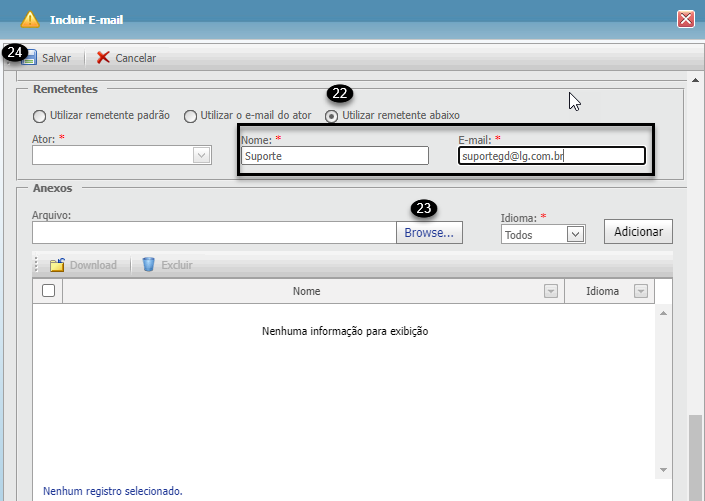Screen dimensions: 705x501
Task: Select Utilizar remetente padrão radio
Action: point(40,116)
